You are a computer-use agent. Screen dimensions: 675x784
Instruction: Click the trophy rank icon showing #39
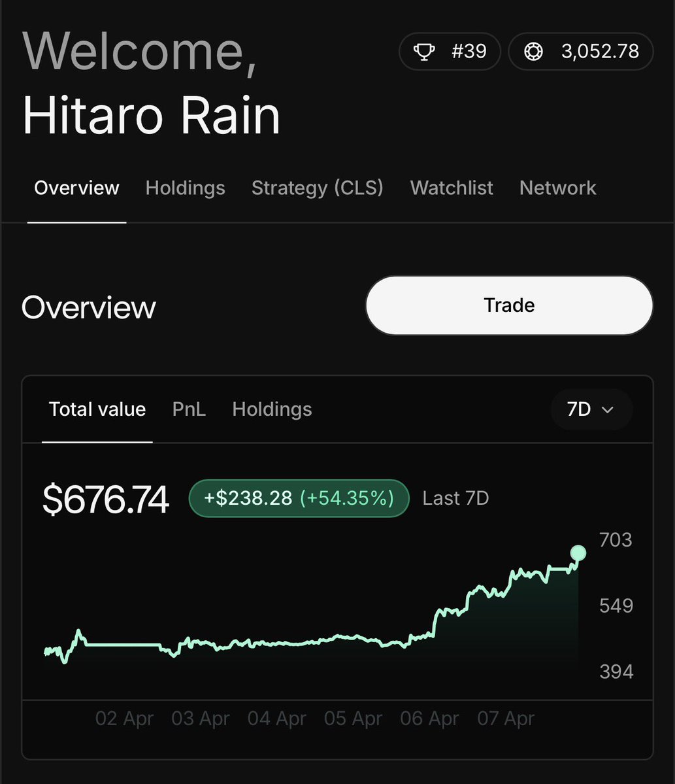pyautogui.click(x=426, y=51)
